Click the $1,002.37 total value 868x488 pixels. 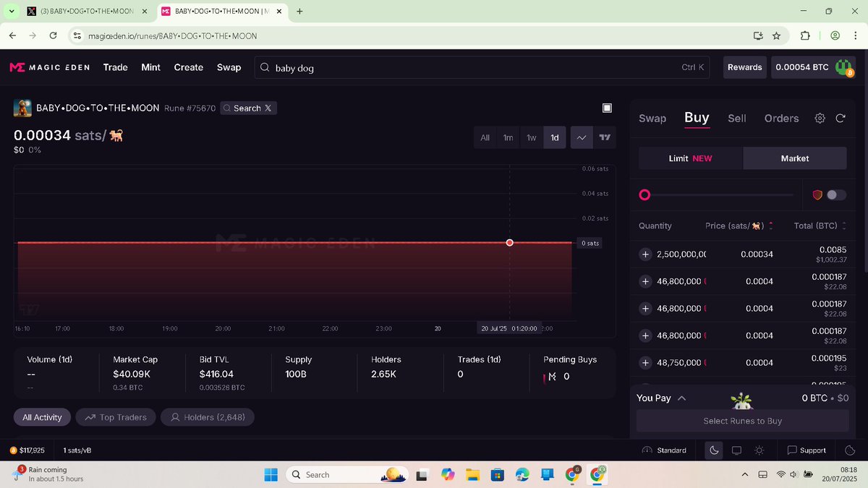click(831, 260)
